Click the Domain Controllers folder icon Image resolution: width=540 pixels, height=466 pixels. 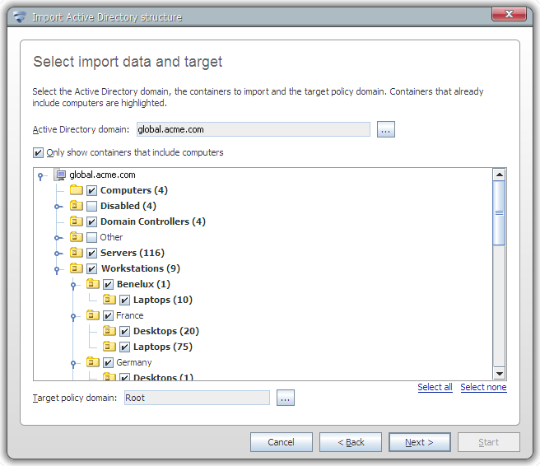76,221
